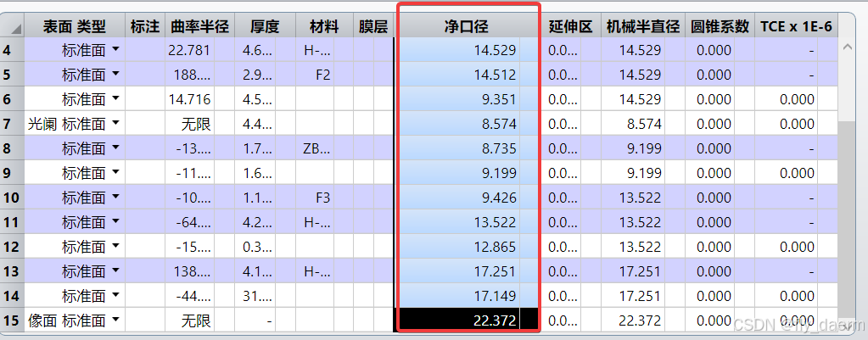Click material cell F2 in row 5
The width and height of the screenshot is (868, 340).
tap(315, 75)
